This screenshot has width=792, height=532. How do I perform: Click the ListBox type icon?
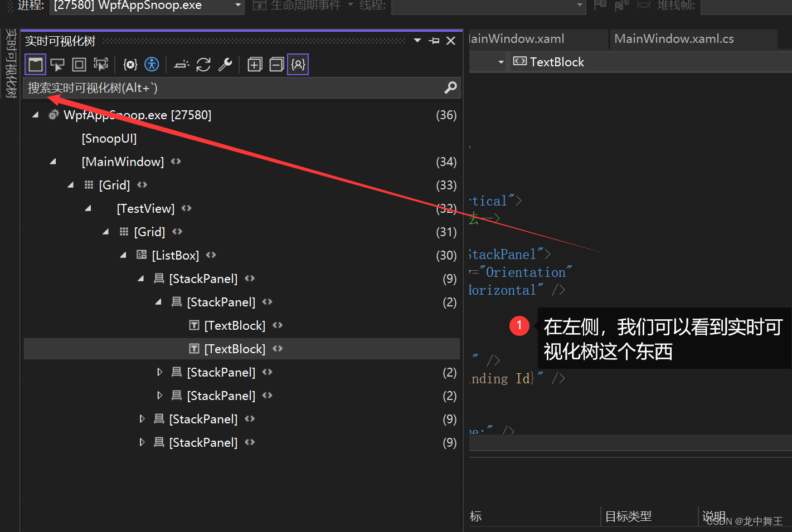(142, 255)
